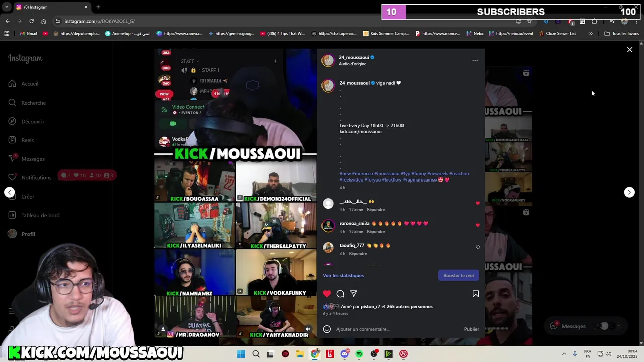The width and height of the screenshot is (644, 362).
Task: Close the Instagram post overlay
Action: point(629,50)
